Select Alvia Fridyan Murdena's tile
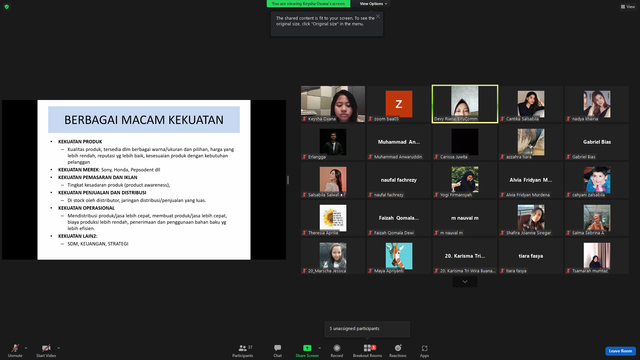Image resolution: width=640 pixels, height=360 pixels. (x=531, y=180)
